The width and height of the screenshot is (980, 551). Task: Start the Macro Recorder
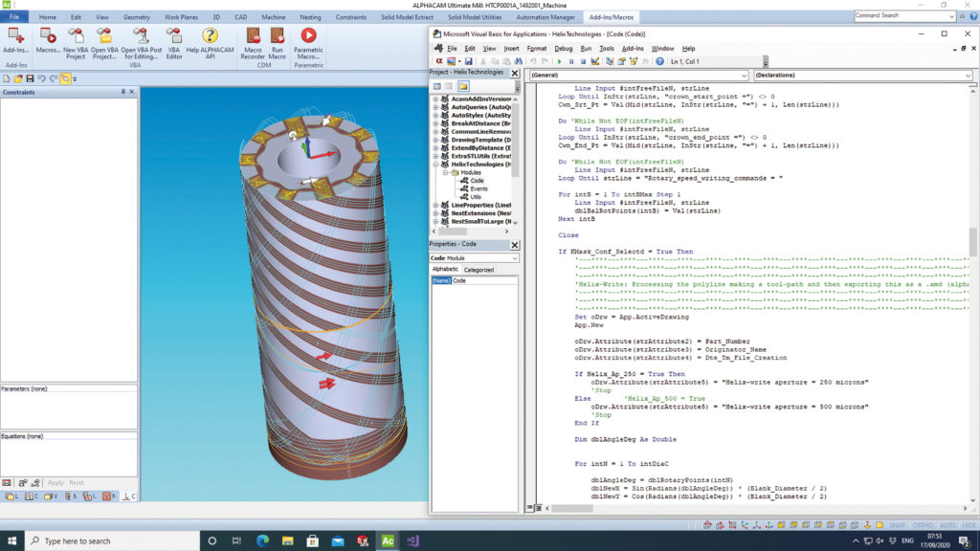[253, 44]
